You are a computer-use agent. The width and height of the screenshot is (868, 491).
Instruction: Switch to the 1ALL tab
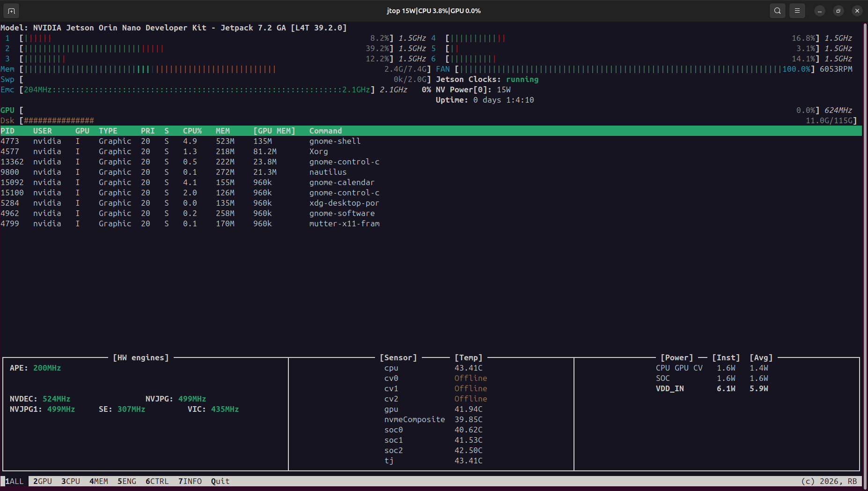15,481
